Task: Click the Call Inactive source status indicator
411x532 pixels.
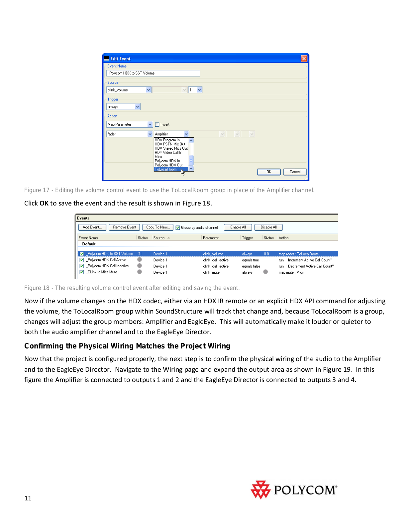Action: pos(140,266)
